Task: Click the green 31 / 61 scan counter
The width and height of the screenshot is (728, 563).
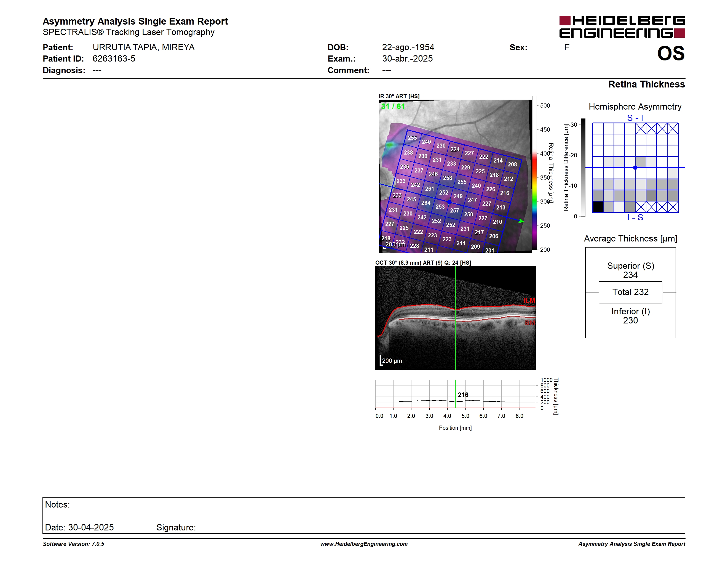Action: [x=393, y=107]
